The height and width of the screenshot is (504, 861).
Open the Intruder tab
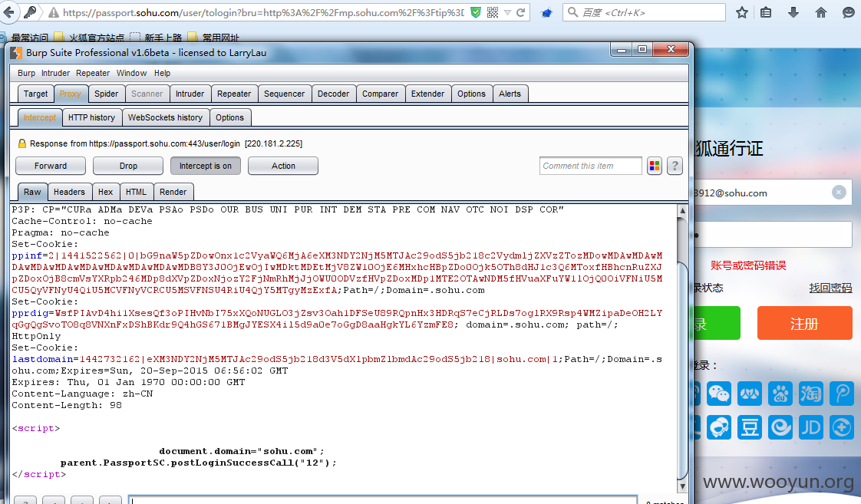tap(190, 94)
